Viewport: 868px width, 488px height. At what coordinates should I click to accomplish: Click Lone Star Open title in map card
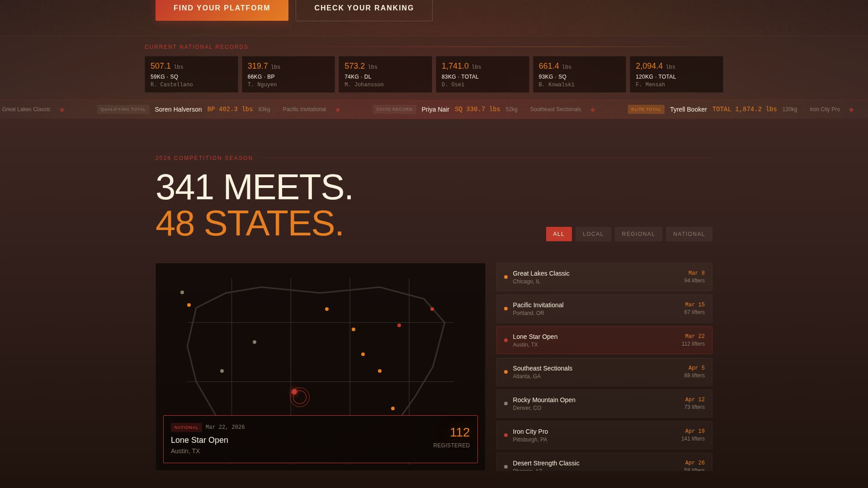[199, 440]
